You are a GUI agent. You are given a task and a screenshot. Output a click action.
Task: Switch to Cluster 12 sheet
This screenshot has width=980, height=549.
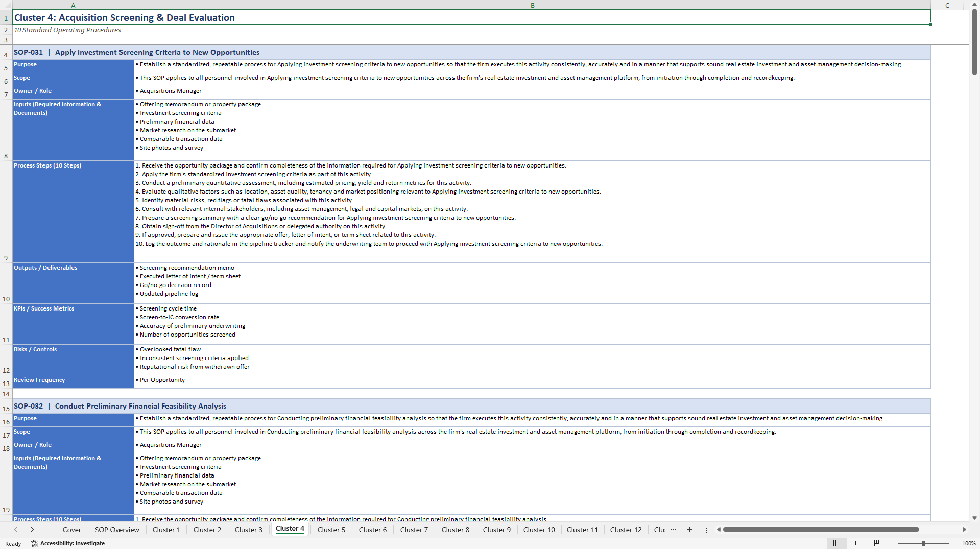pos(626,530)
